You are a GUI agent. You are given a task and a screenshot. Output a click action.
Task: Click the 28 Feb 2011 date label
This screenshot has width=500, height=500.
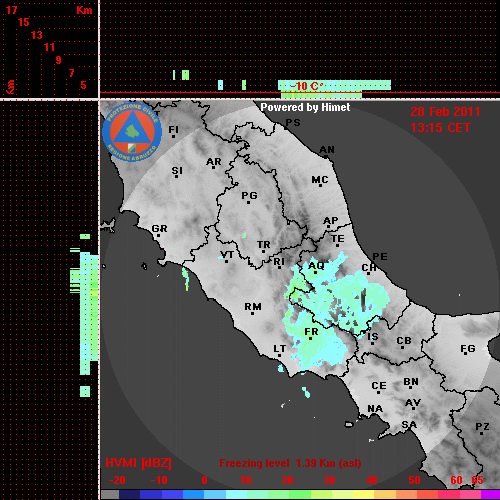pos(445,112)
